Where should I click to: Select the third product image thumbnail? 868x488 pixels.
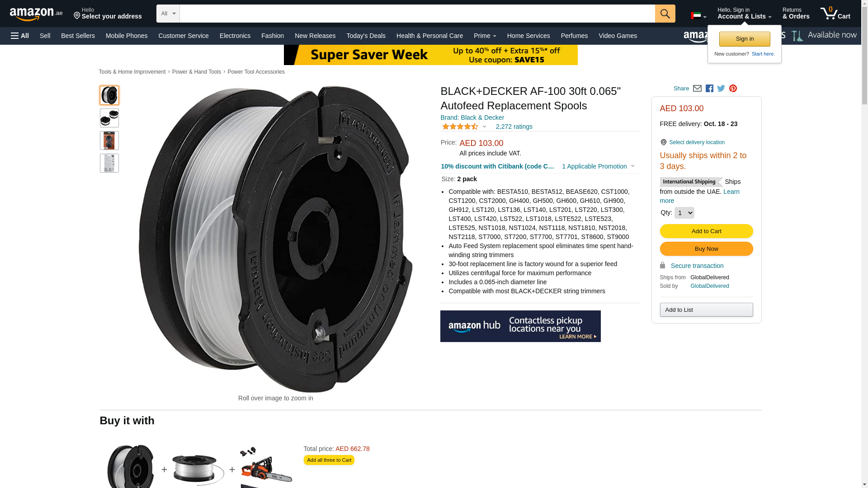coord(109,141)
